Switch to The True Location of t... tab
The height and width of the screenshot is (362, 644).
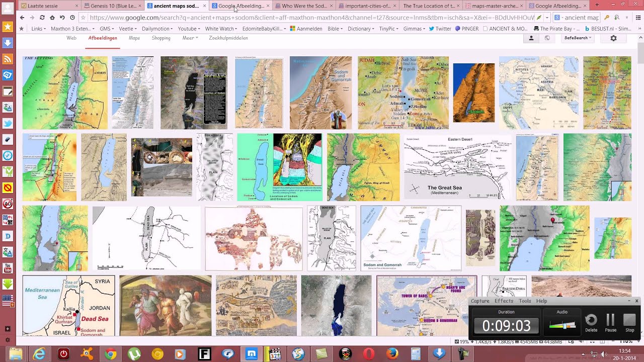point(432,6)
